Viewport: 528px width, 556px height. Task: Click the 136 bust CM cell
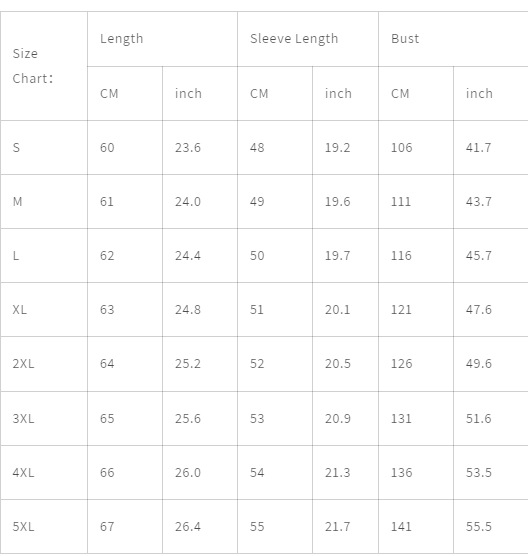coord(416,473)
